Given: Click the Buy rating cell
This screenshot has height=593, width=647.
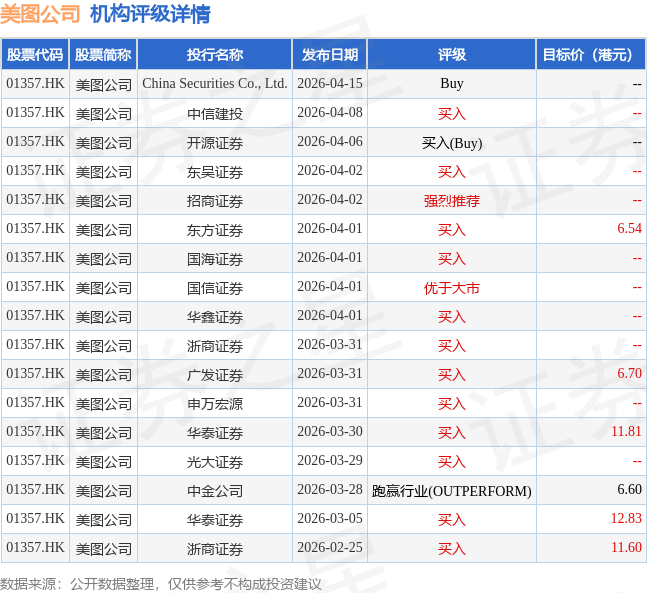Looking at the screenshot, I should point(452,84).
